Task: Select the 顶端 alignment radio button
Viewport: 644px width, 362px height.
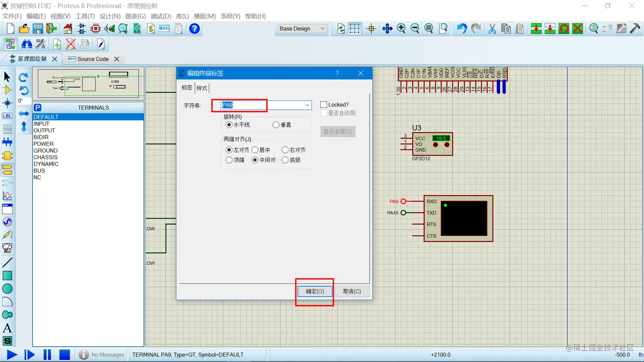Action: [x=229, y=160]
